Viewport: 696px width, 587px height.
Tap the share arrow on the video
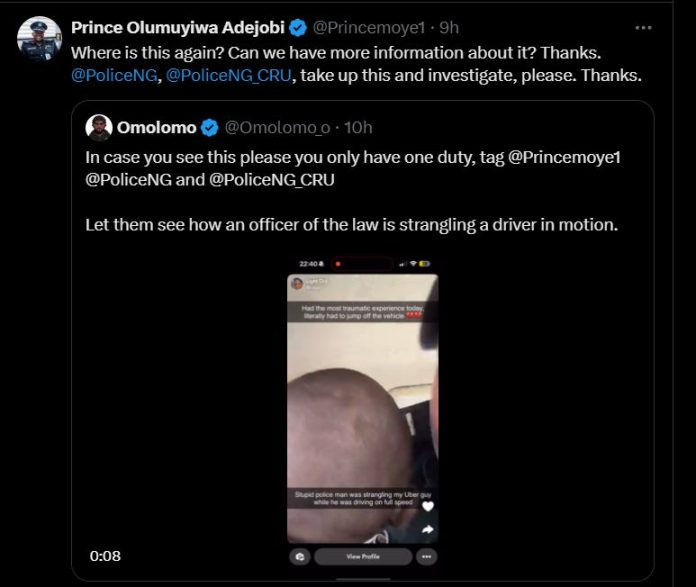428,530
